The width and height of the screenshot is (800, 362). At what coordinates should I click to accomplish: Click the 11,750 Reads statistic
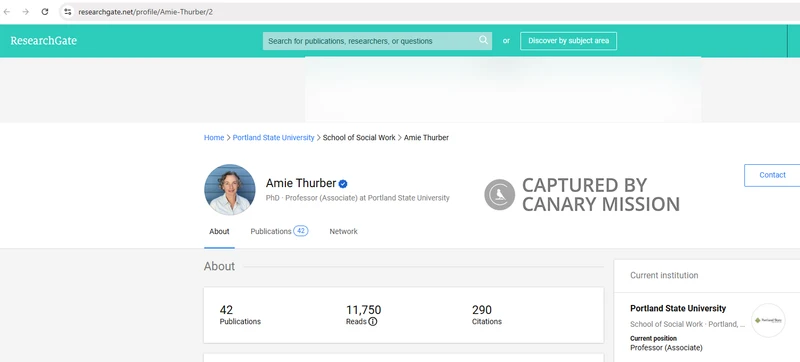(363, 315)
